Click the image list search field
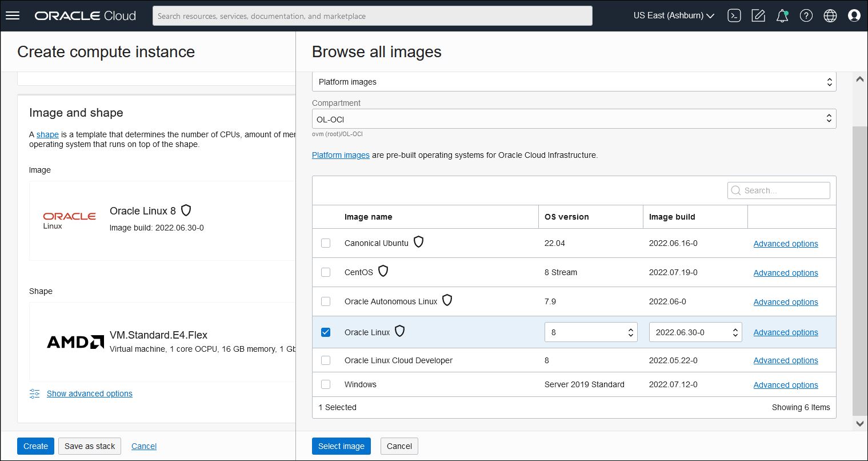The height and width of the screenshot is (461, 868). click(x=778, y=190)
